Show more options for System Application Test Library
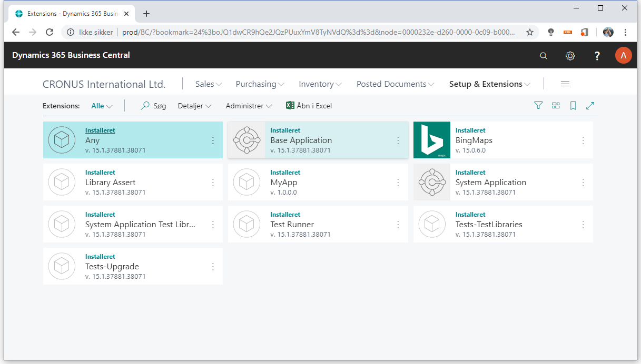 [x=213, y=225]
